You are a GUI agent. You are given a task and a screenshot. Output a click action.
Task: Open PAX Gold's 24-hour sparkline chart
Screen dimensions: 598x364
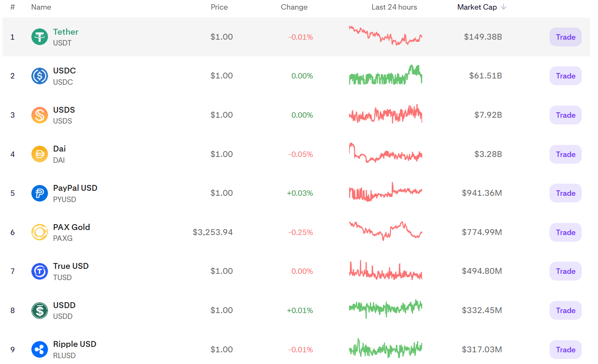click(x=385, y=231)
